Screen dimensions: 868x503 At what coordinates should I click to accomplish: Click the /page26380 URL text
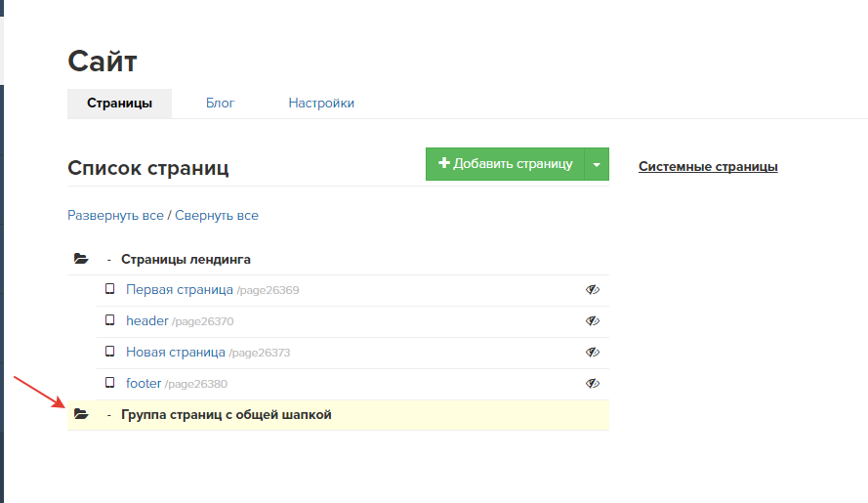(196, 384)
